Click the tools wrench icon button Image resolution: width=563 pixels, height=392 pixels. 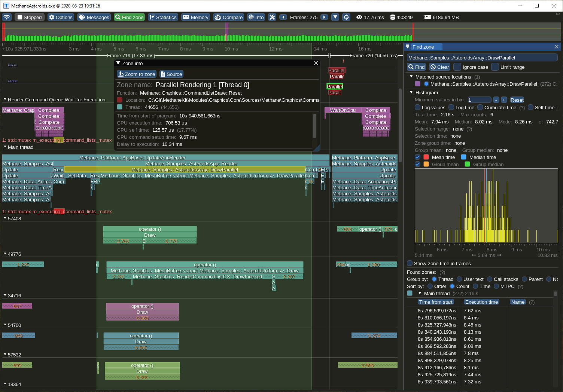coord(272,17)
